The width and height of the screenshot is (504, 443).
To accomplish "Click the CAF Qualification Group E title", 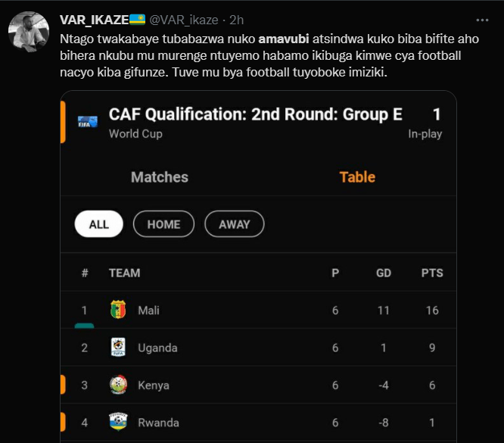I will click(x=255, y=114).
